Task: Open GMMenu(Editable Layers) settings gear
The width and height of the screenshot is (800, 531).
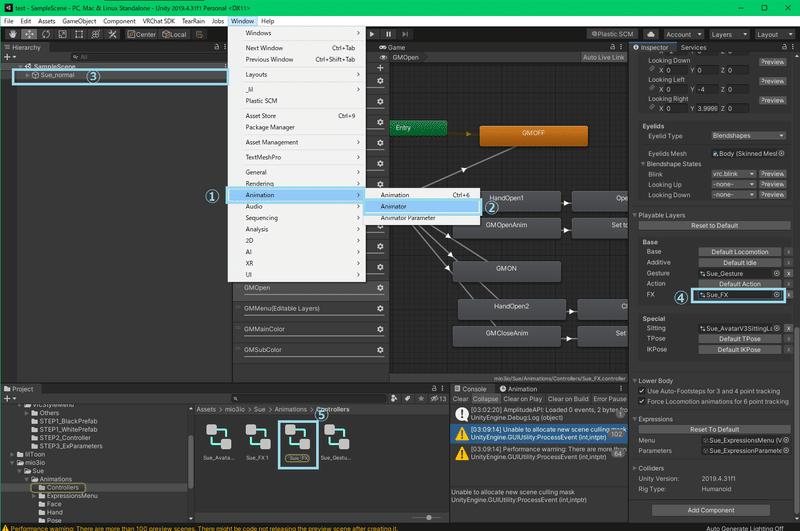Action: click(x=380, y=309)
